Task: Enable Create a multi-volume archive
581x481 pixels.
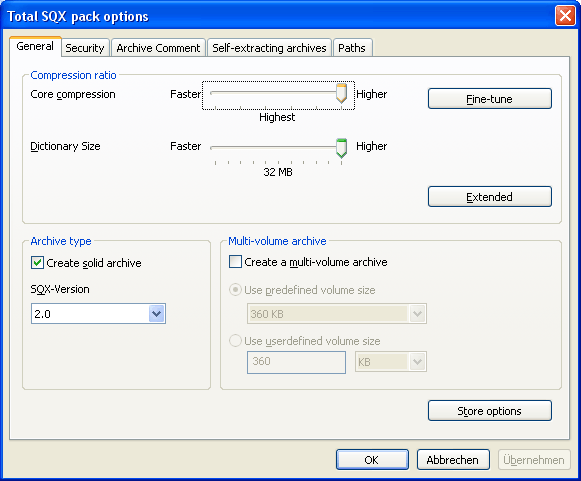Action: click(235, 262)
